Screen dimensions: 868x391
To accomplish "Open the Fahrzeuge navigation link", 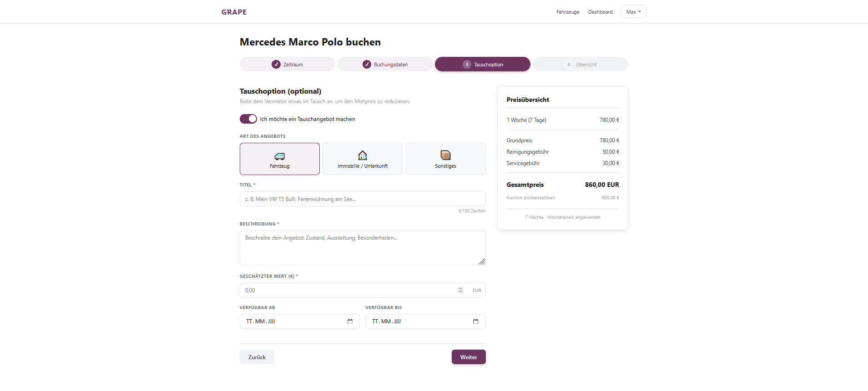I will 568,12.
